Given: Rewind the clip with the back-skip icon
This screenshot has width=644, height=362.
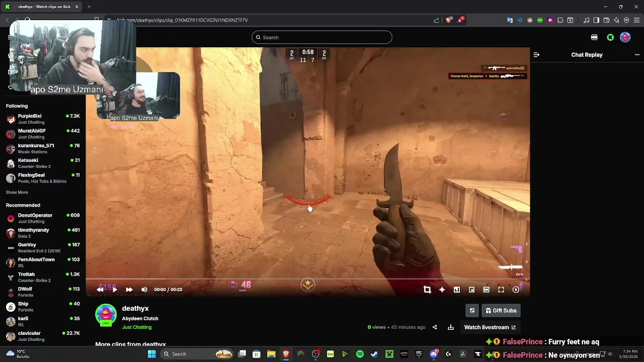Looking at the screenshot, I should coord(100,290).
